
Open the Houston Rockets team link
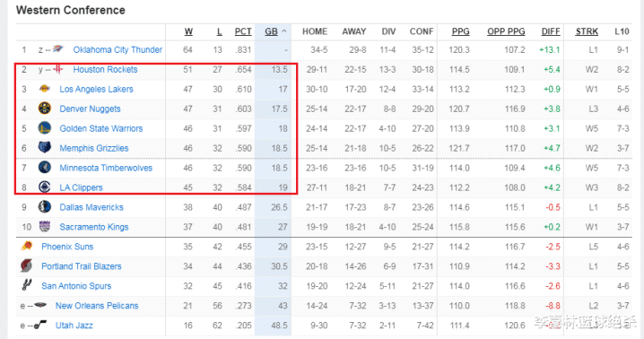coord(105,69)
